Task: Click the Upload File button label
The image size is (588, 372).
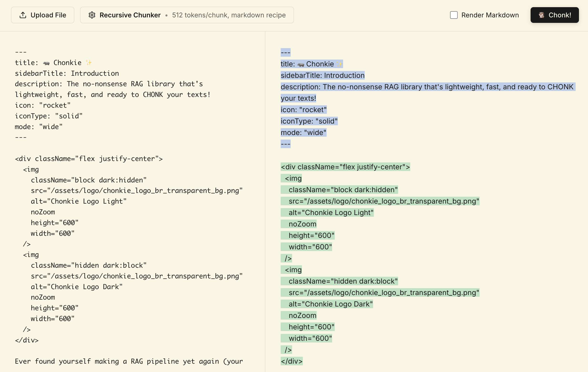Action: tap(48, 15)
